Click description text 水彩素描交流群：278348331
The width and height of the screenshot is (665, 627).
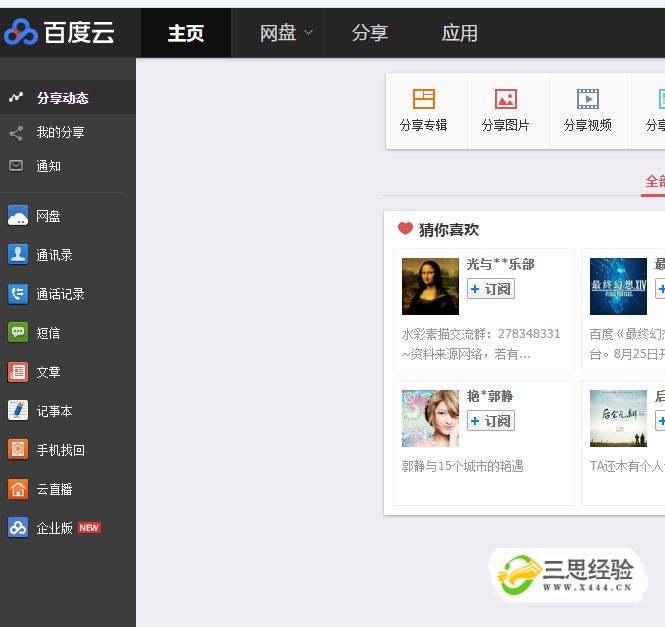click(481, 334)
